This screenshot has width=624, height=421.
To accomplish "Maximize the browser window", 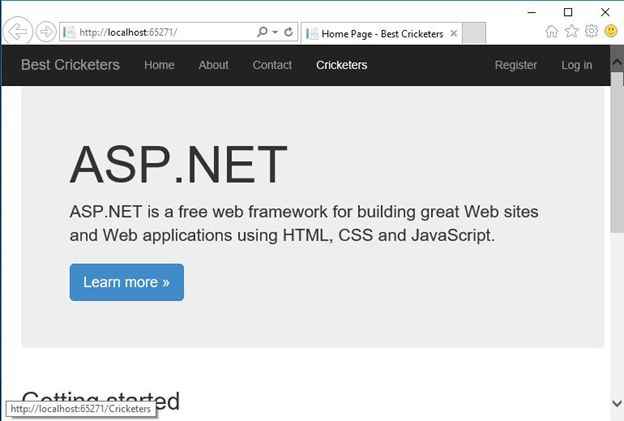I will coord(568,12).
